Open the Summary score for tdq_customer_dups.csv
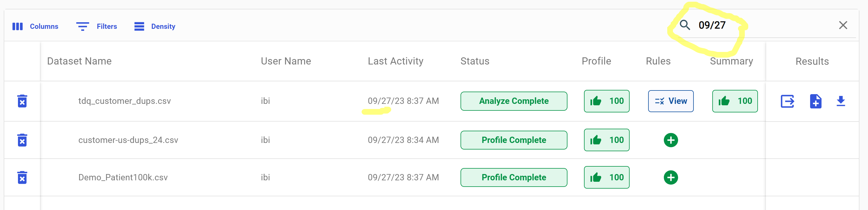The width and height of the screenshot is (868, 210). coord(735,101)
